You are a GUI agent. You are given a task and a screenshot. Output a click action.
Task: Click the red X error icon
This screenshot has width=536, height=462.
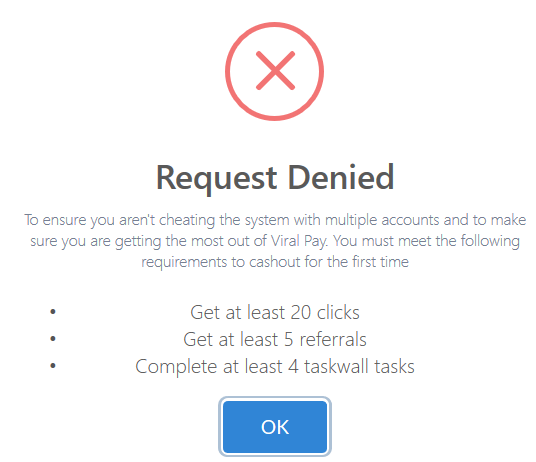pyautogui.click(x=274, y=71)
